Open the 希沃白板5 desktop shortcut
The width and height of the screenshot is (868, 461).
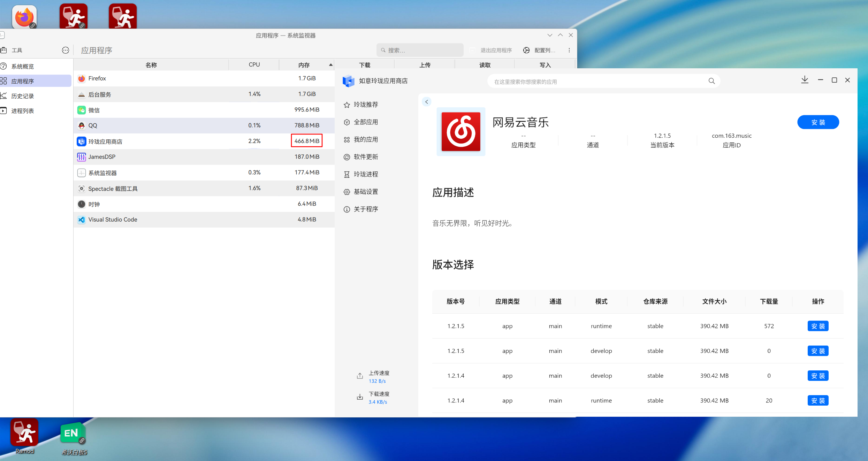[x=74, y=438]
